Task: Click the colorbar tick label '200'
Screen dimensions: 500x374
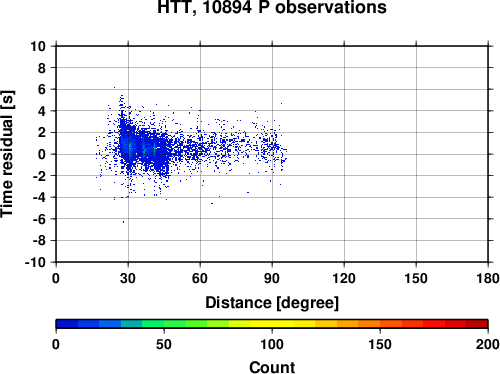Action: tap(488, 344)
